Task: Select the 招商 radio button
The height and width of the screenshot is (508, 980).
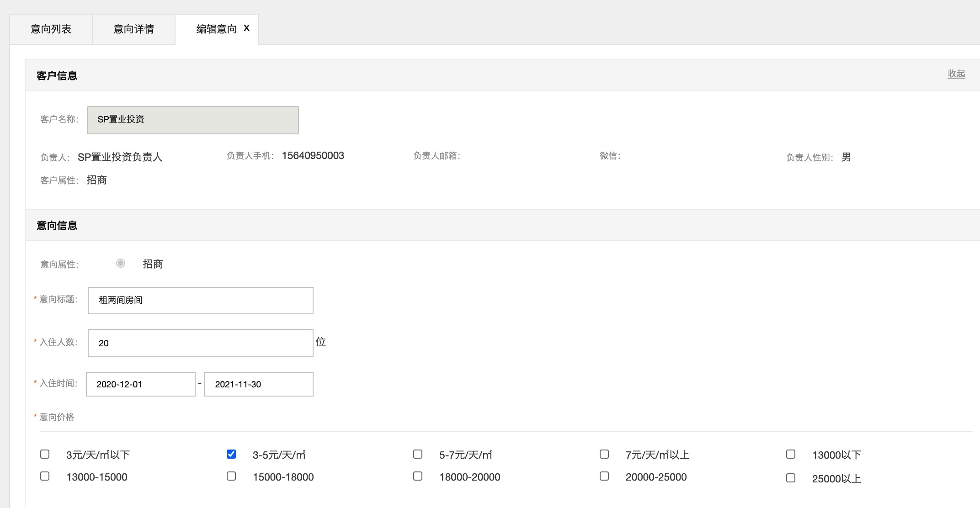Action: pyautogui.click(x=121, y=263)
